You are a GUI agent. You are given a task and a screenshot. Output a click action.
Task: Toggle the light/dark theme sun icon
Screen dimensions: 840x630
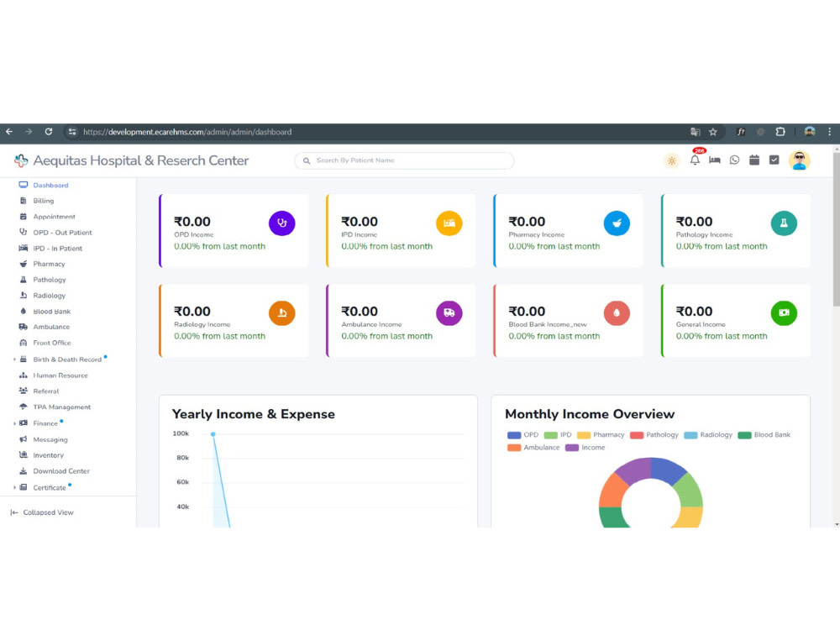(672, 160)
